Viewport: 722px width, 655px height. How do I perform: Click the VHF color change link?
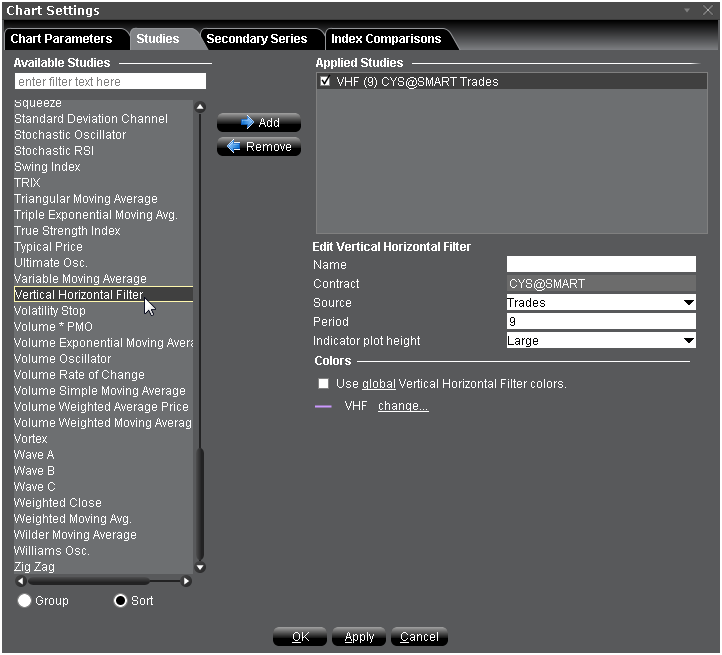(x=403, y=406)
